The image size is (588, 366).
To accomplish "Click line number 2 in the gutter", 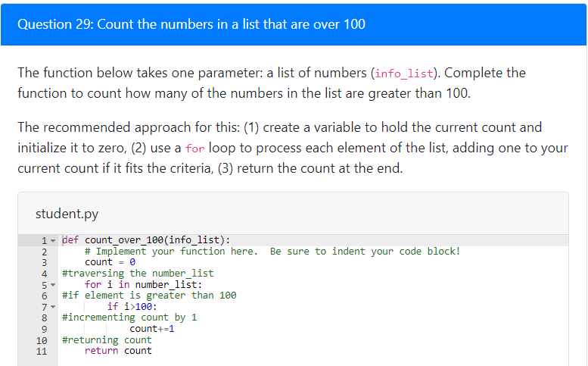I will point(44,252).
